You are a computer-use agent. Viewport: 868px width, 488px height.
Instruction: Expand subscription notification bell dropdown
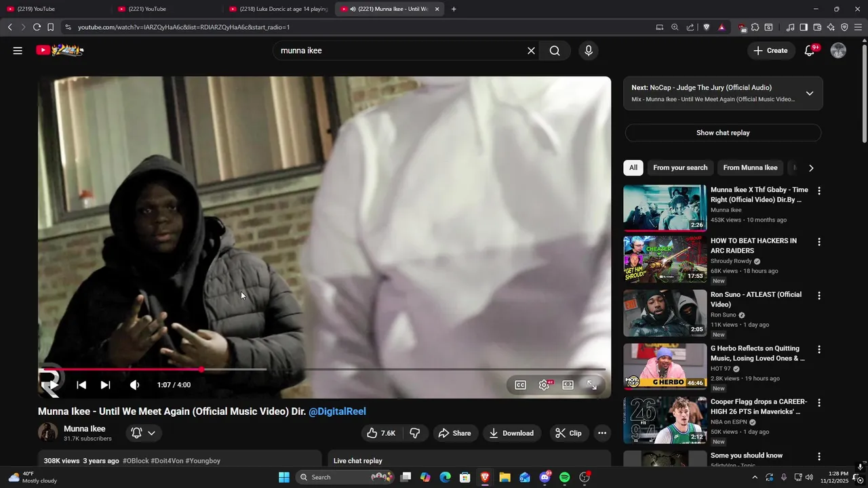pos(143,432)
